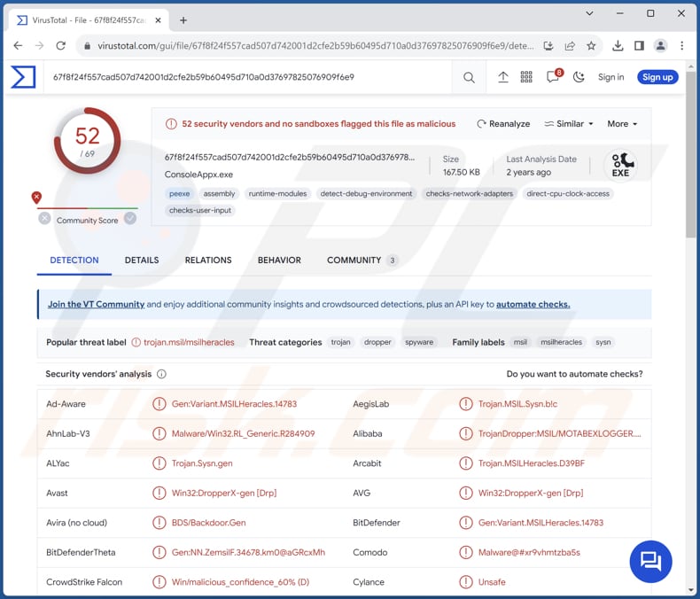Click the VirusTotal logo icon
Image resolution: width=700 pixels, height=599 pixels.
click(x=23, y=77)
